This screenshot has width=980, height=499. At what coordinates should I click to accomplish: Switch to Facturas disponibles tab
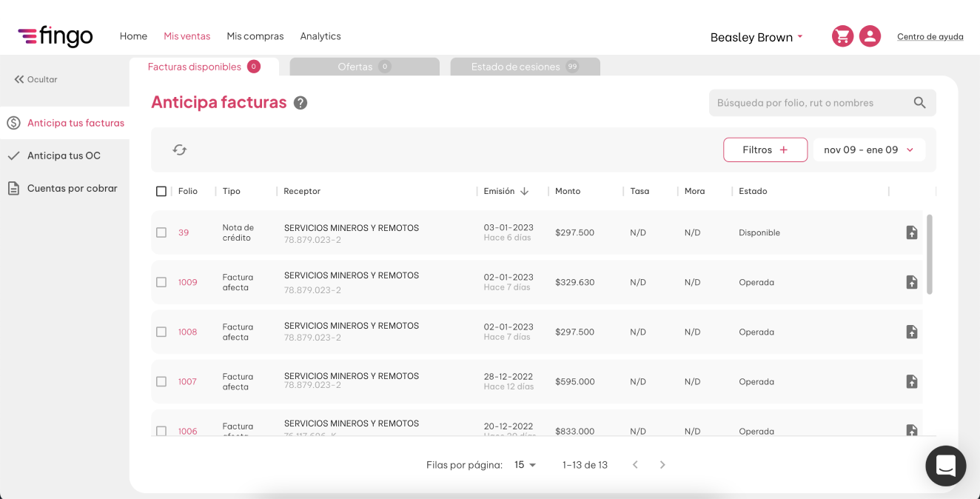[x=204, y=67]
